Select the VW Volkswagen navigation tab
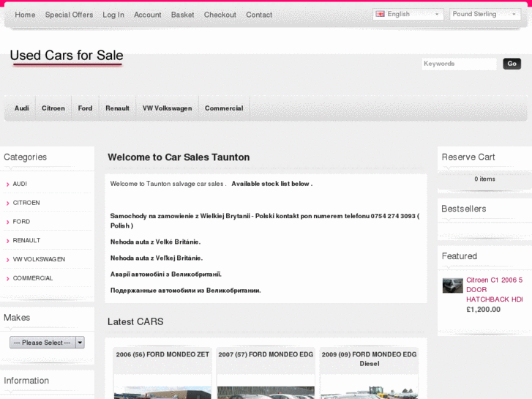 pos(167,108)
